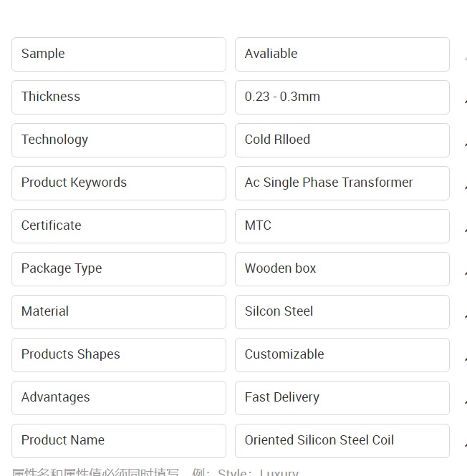The height and width of the screenshot is (476, 467).
Task: Select the Certificate attribute name field
Action: (x=119, y=226)
